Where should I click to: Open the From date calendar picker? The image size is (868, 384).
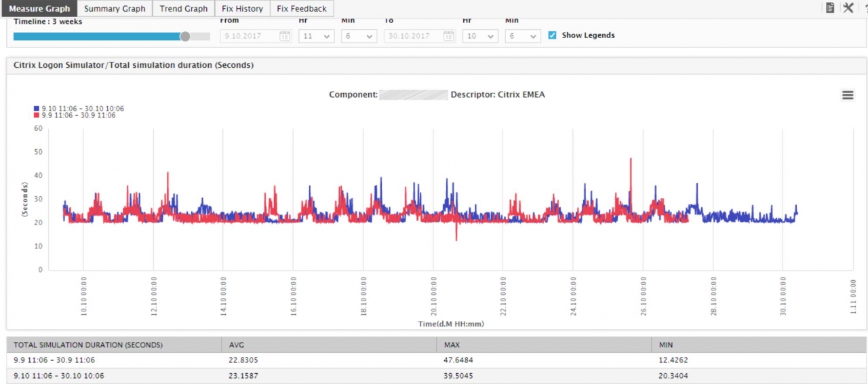click(285, 36)
